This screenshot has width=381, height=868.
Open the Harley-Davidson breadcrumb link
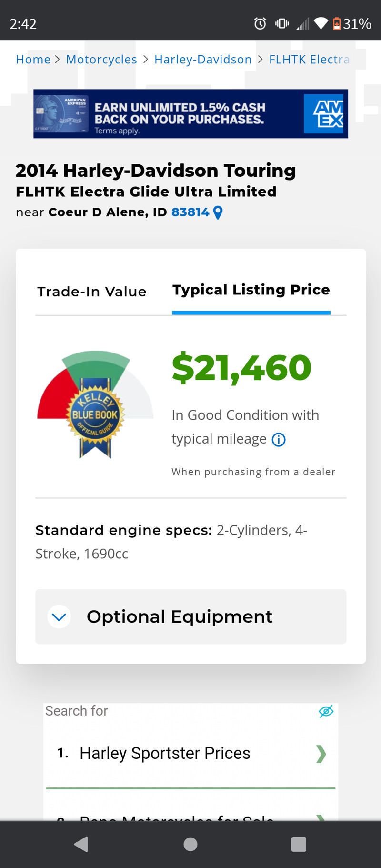203,59
